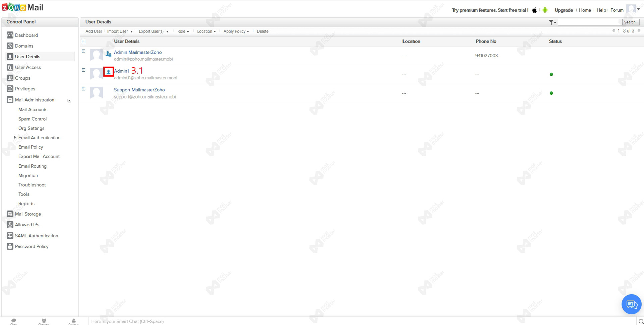Open the Allowed IPs icon

pos(10,225)
